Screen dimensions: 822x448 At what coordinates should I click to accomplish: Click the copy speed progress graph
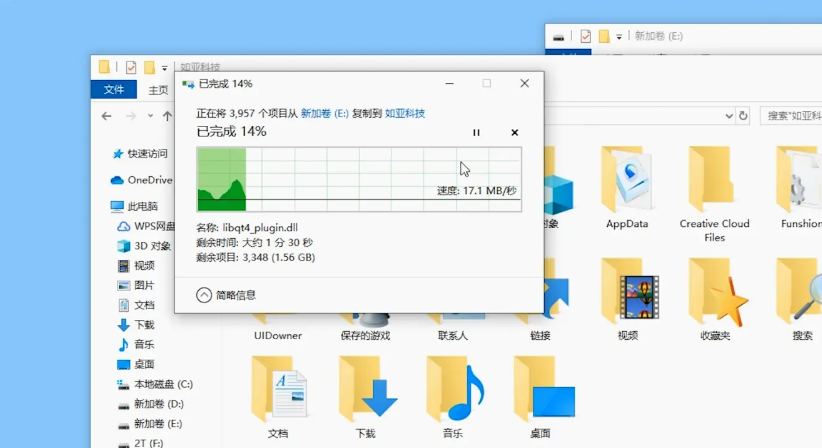[x=359, y=179]
